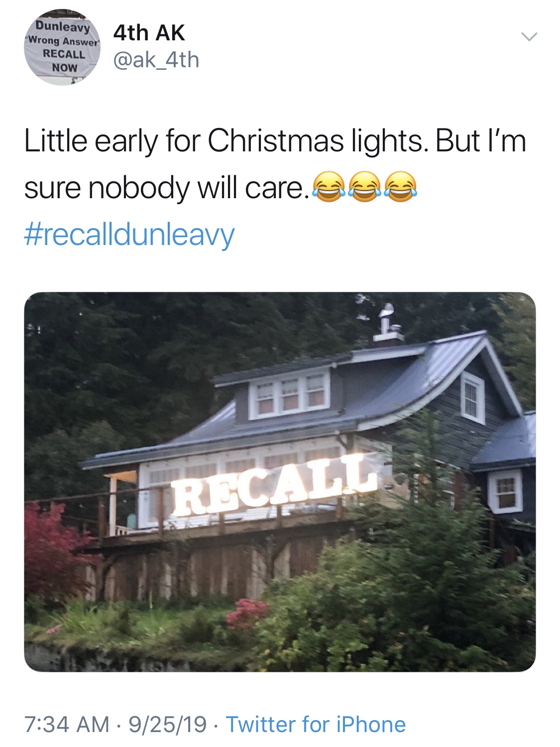This screenshot has width=560, height=747.
Task: Tap the tweet text about Christmas lights
Action: pyautogui.click(x=275, y=164)
